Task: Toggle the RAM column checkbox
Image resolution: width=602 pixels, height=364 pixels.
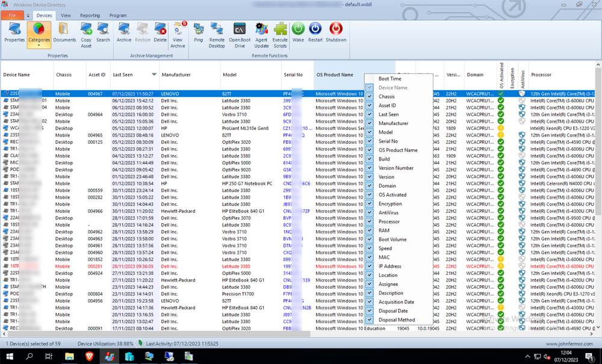Action: 370,230
